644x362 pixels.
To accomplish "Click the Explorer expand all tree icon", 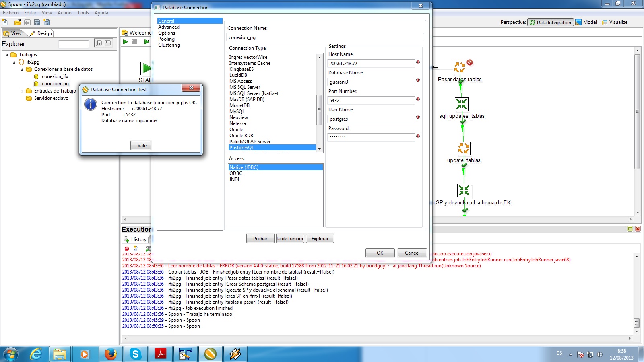I will 99,43.
